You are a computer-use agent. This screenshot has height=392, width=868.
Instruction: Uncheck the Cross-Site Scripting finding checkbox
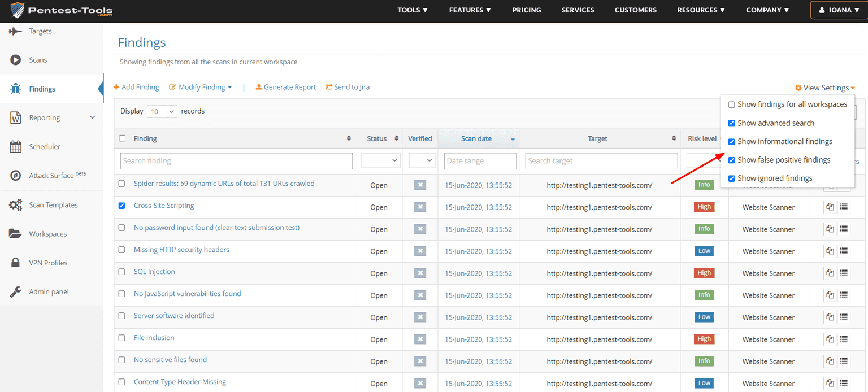tap(122, 206)
